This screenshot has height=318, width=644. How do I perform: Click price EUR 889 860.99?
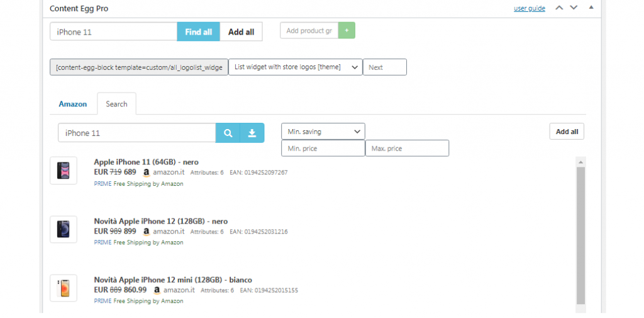pyautogui.click(x=120, y=290)
